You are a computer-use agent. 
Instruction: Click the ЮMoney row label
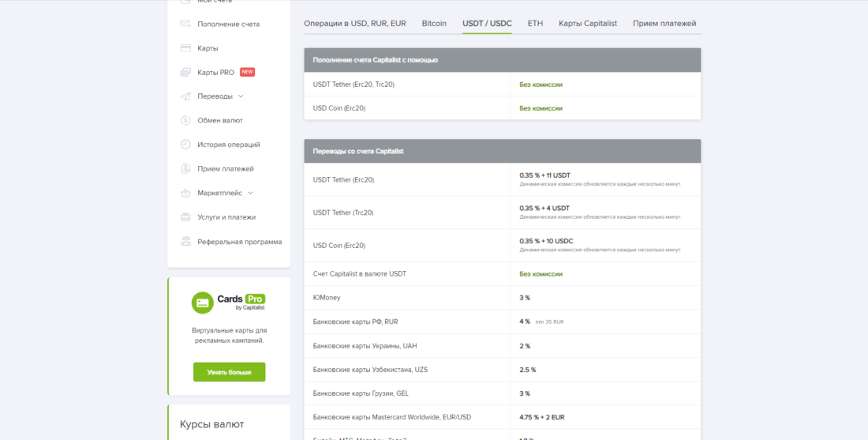click(x=327, y=298)
